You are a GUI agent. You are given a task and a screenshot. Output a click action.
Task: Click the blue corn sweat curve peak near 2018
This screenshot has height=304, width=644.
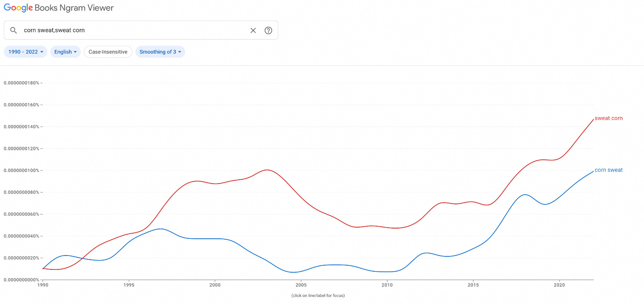(525, 195)
